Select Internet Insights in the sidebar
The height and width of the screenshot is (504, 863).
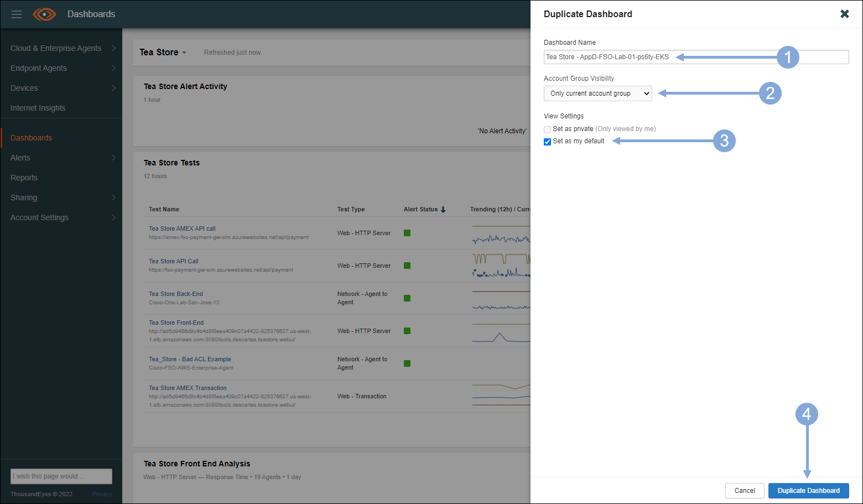point(38,108)
